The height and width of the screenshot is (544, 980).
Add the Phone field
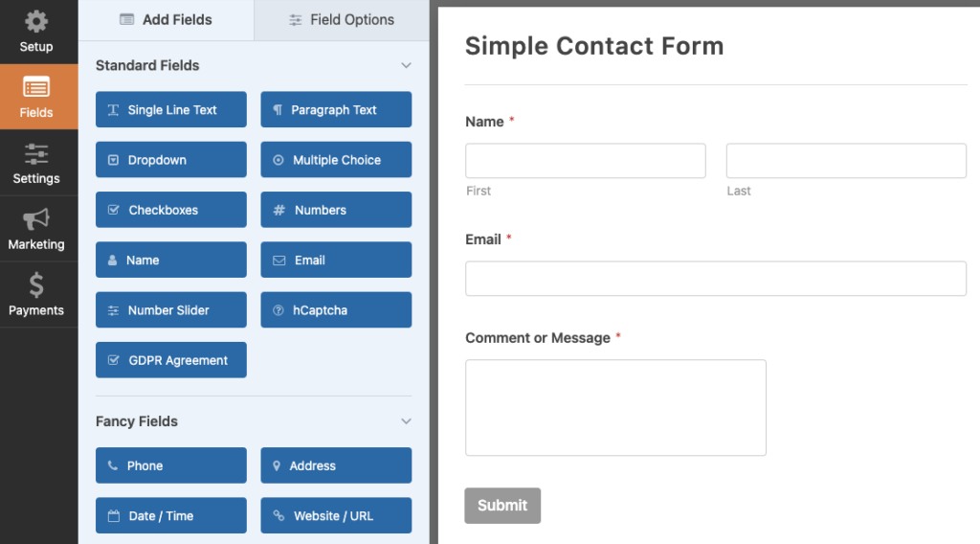[171, 465]
